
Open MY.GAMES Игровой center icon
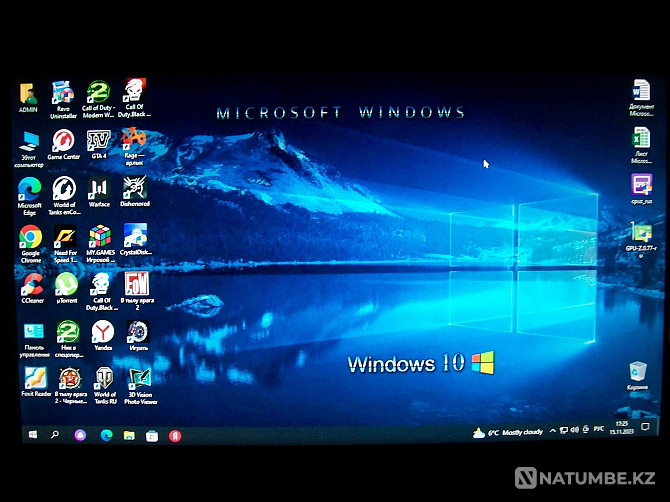pos(100,244)
